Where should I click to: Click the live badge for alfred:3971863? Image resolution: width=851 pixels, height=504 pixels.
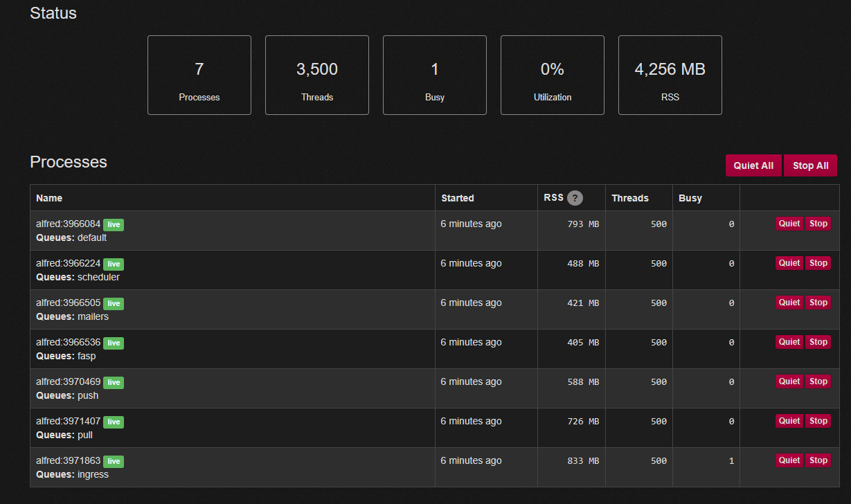(114, 462)
